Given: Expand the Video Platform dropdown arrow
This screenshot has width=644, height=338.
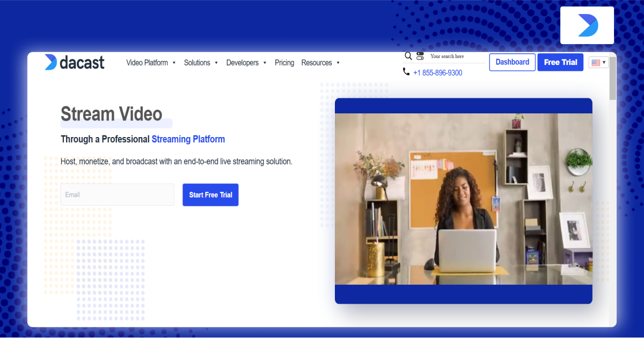Looking at the screenshot, I should (174, 63).
